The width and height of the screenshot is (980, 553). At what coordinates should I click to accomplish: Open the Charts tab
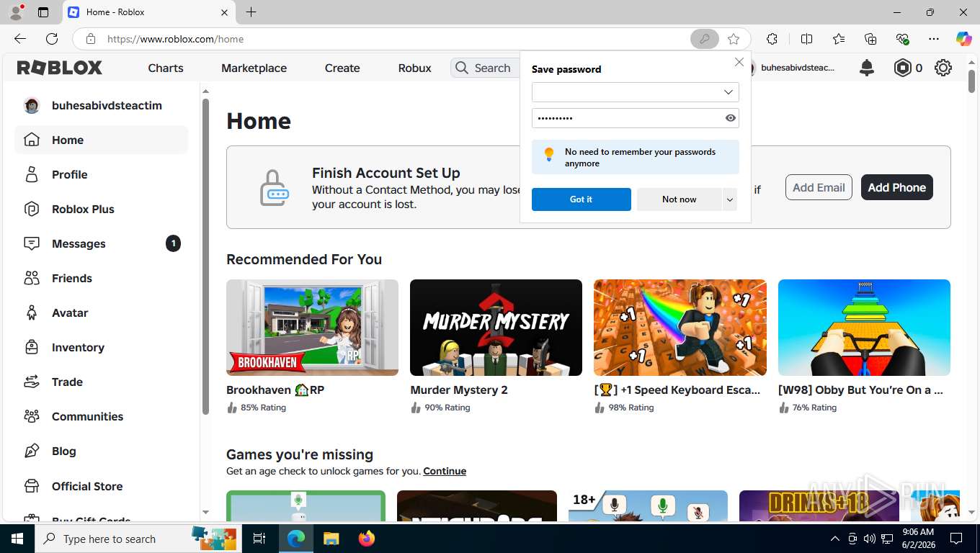166,68
